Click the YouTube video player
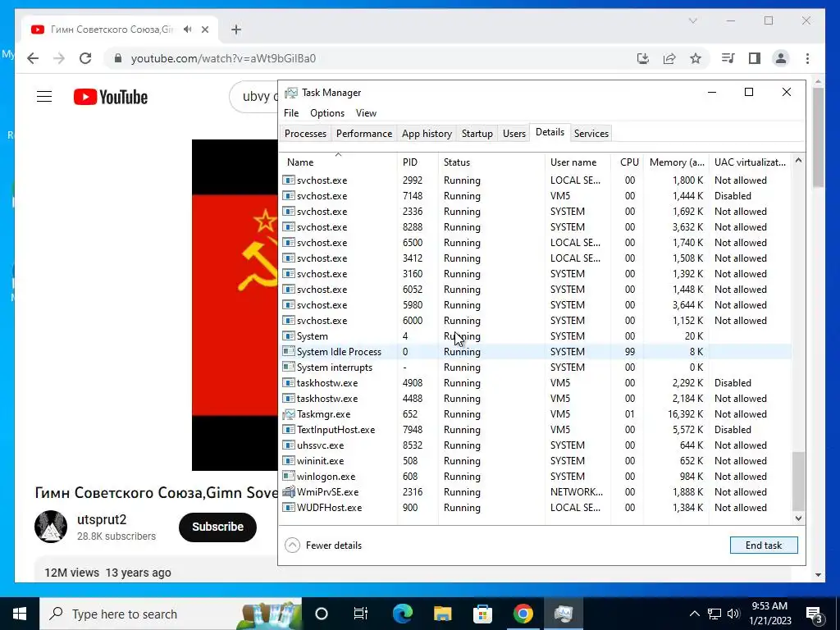This screenshot has height=630, width=840. click(235, 305)
